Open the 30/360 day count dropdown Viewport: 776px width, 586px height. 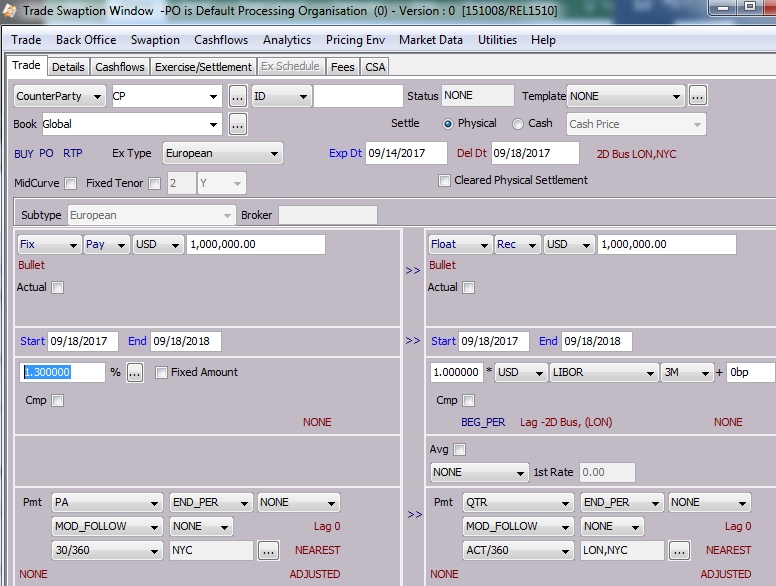(x=107, y=550)
